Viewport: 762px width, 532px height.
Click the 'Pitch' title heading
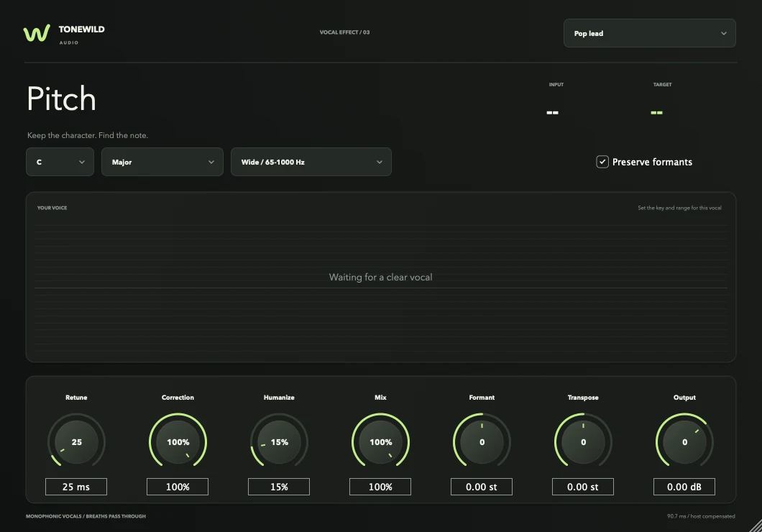61,98
